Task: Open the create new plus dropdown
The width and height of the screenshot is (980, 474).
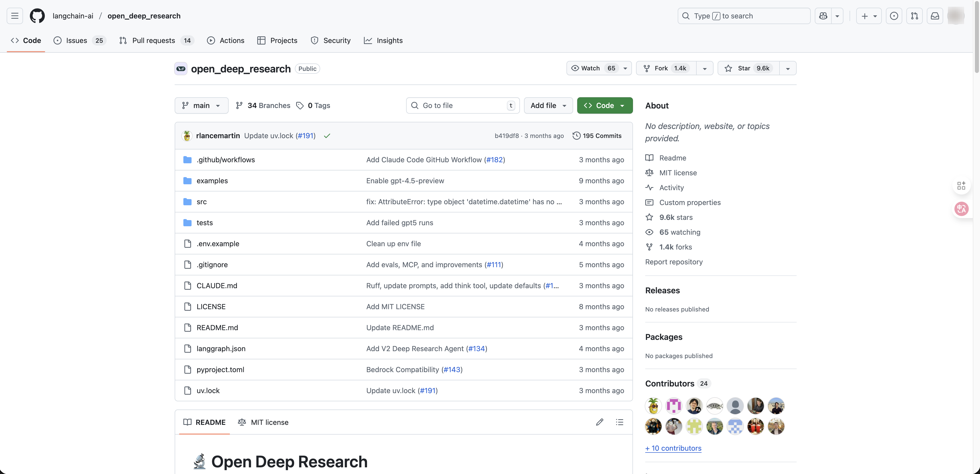Action: pos(869,16)
